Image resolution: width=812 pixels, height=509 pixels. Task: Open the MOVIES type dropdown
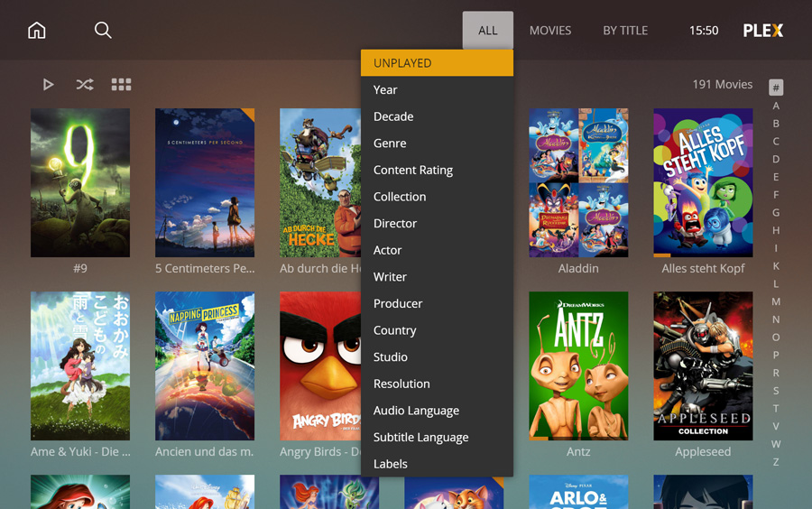pyautogui.click(x=550, y=31)
